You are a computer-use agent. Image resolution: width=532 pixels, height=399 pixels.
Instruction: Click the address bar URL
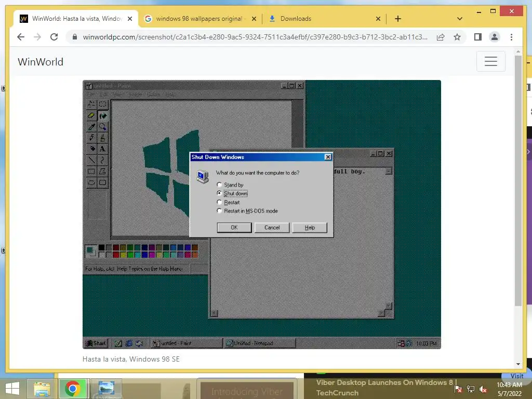coord(255,37)
